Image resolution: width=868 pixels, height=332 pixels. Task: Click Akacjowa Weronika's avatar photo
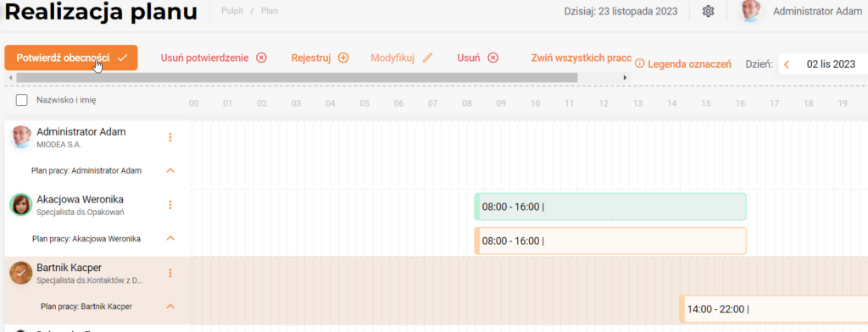coord(21,205)
